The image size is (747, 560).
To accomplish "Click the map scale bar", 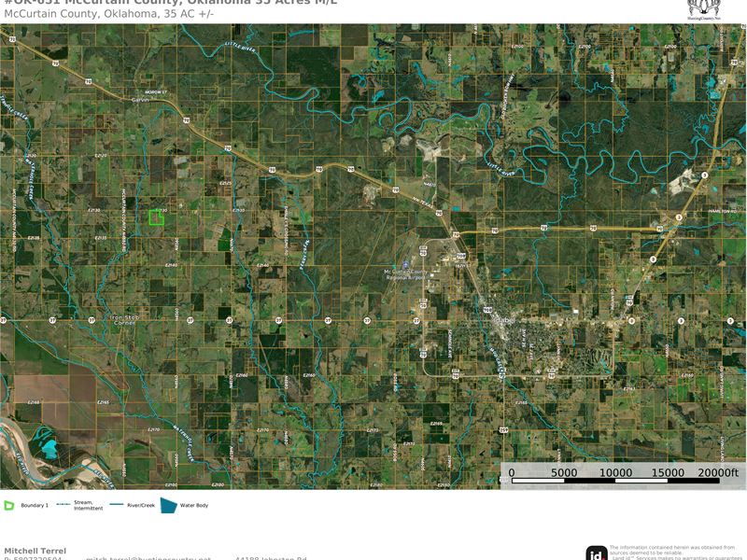I will 615,481.
